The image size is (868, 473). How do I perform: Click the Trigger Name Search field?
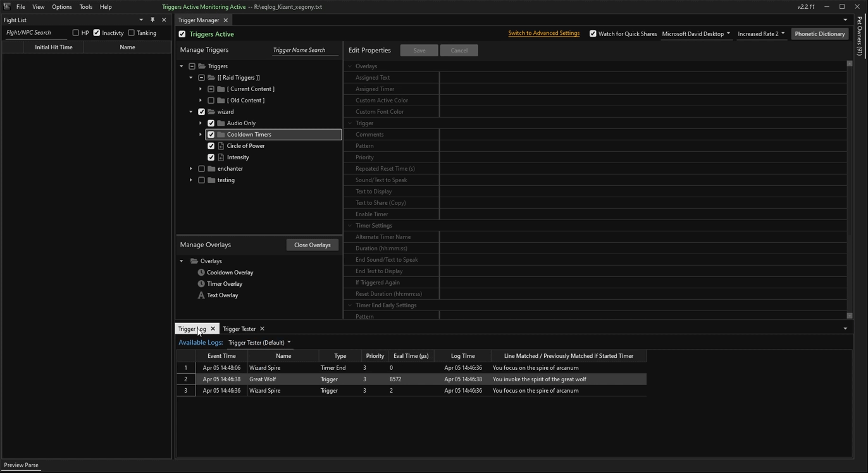(306, 50)
